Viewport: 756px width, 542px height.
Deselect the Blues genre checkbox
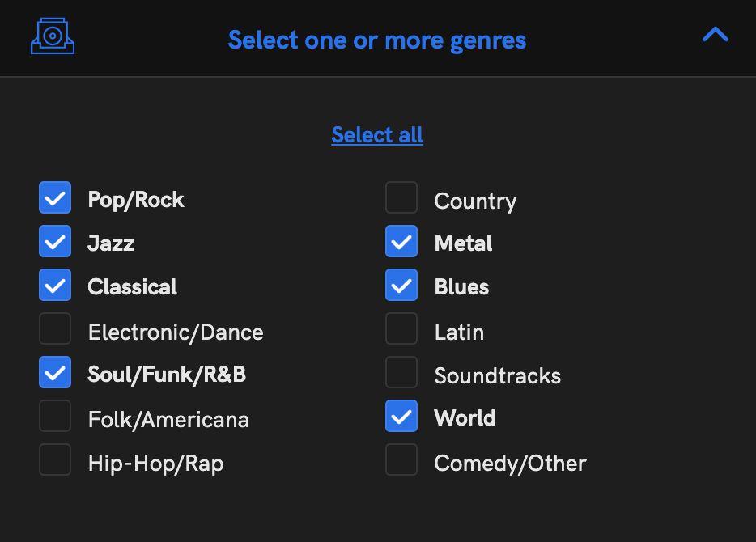(401, 285)
